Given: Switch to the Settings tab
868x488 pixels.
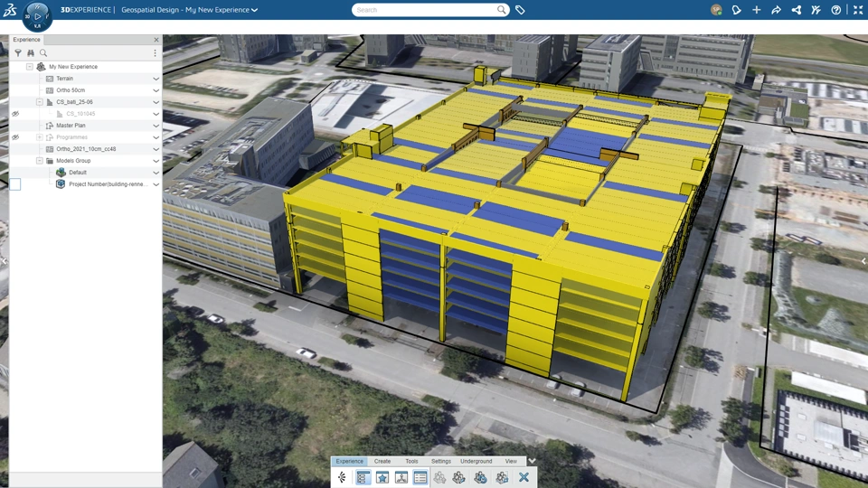Looking at the screenshot, I should 441,461.
